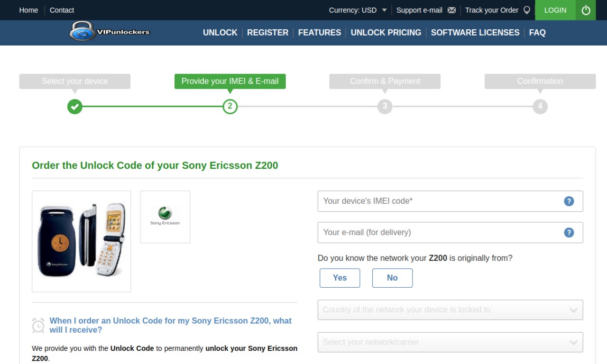The height and width of the screenshot is (364, 607).
Task: Open the Currency USD dropdown
Action: (x=358, y=10)
